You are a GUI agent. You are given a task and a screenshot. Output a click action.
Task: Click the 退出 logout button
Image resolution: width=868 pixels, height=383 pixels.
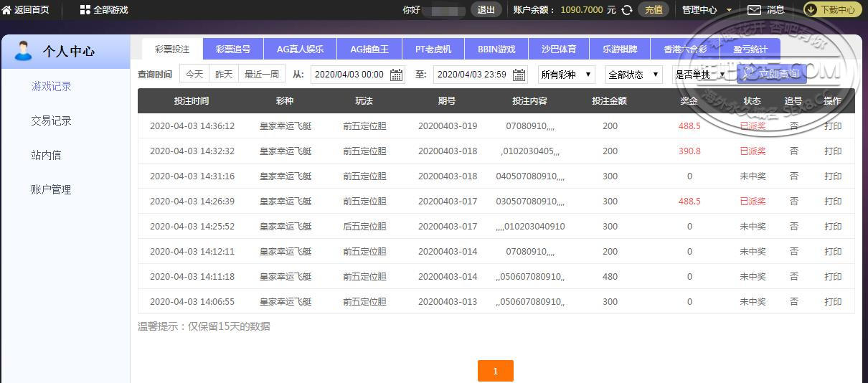(x=486, y=10)
